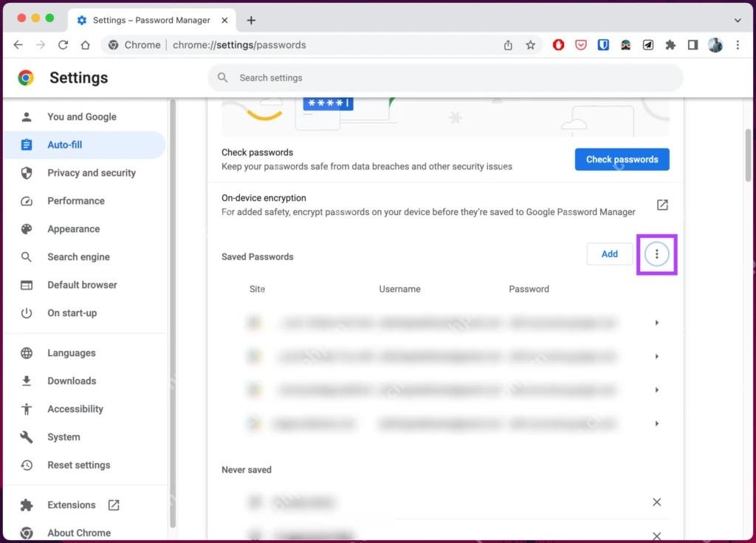Open the Extensions puzzle piece menu
Viewport: 756px width, 543px height.
click(x=670, y=45)
